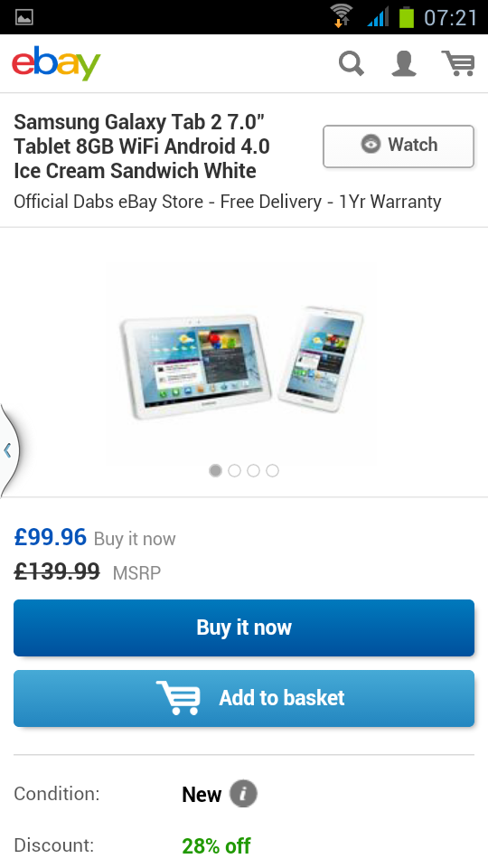Click the blue Buy it now button
Viewport: 488px width, 868px height.
(x=244, y=627)
